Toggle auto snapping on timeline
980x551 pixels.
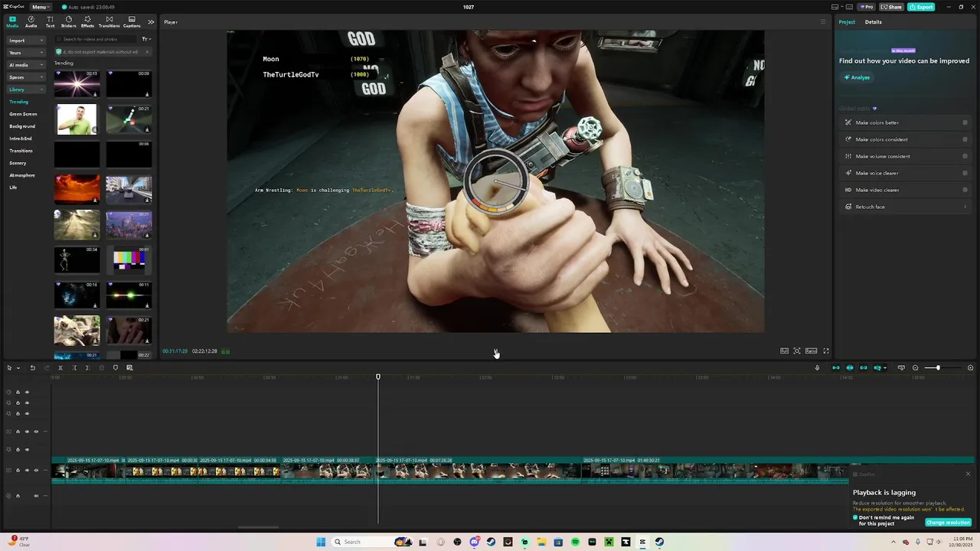point(850,367)
